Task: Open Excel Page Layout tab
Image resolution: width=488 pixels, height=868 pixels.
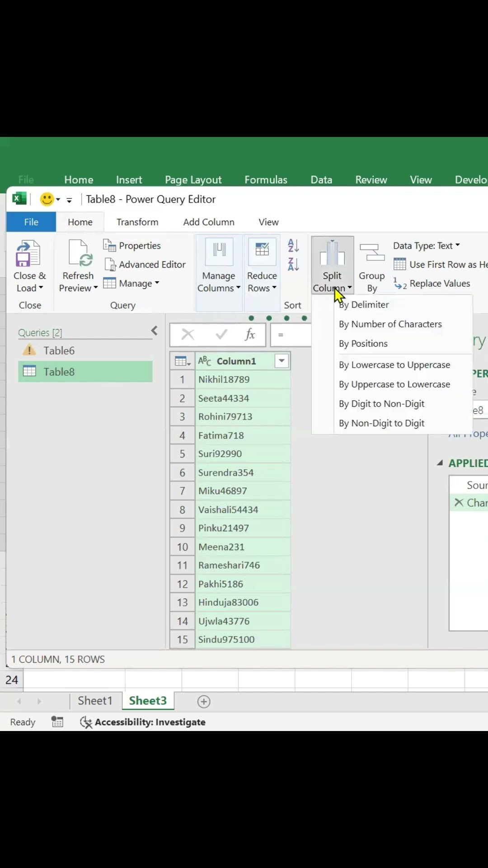Action: 193,180
